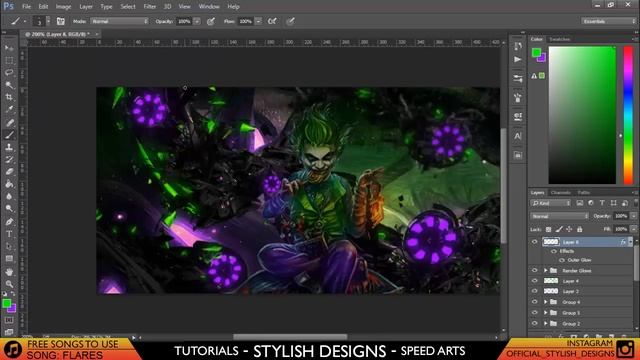Select the Eyedropper tool

[9, 109]
